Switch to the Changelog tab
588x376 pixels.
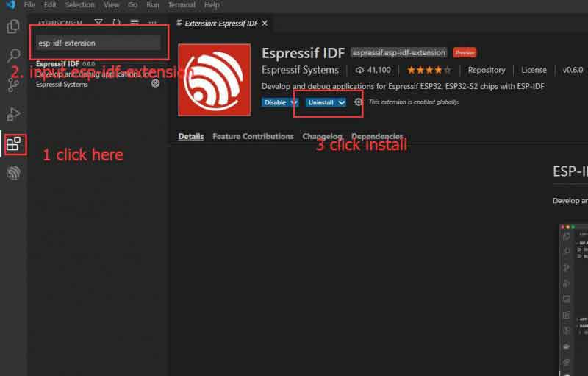[322, 136]
